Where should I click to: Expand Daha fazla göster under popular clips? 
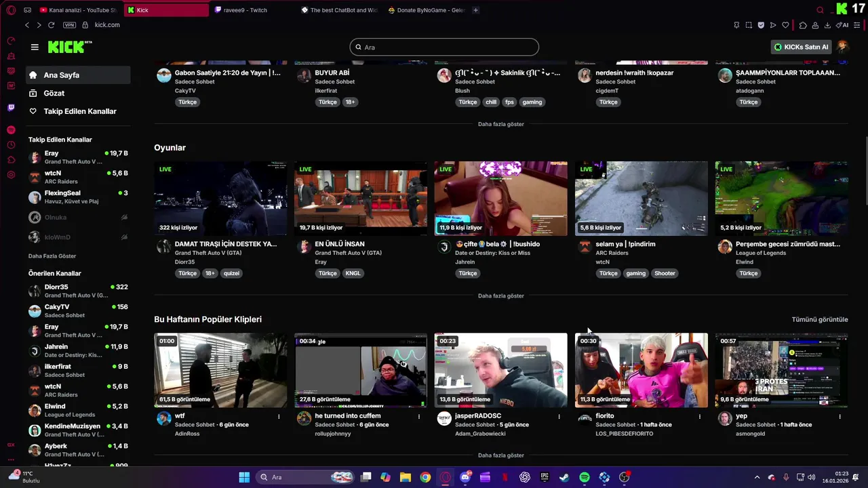point(501,455)
